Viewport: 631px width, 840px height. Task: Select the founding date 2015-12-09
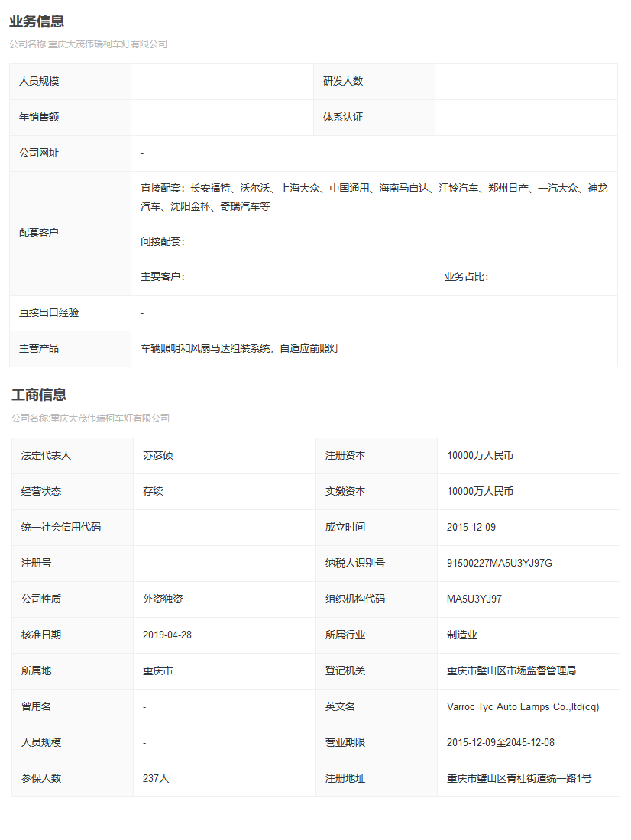click(x=471, y=527)
